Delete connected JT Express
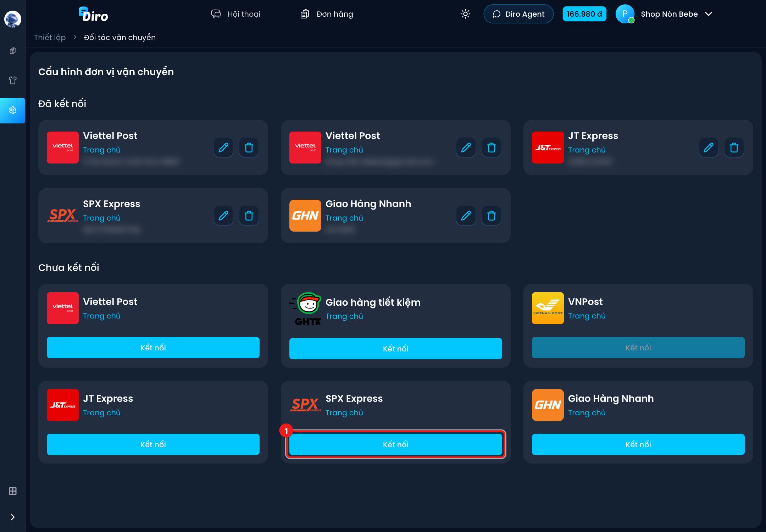Image resolution: width=766 pixels, height=532 pixels. [734, 148]
